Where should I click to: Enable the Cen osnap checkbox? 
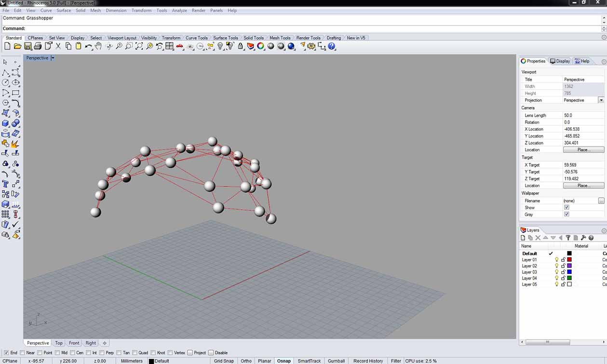tap(73, 353)
